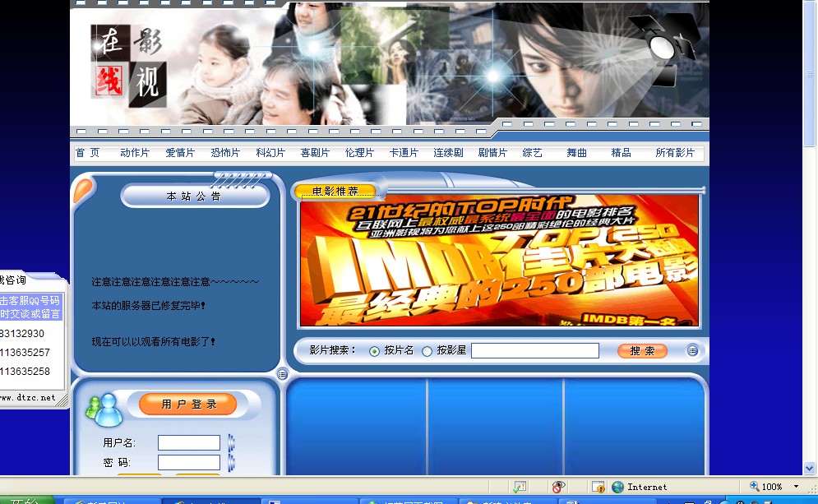Open the 100% zoom dropdown arrow
818x504 pixels.
tap(796, 486)
